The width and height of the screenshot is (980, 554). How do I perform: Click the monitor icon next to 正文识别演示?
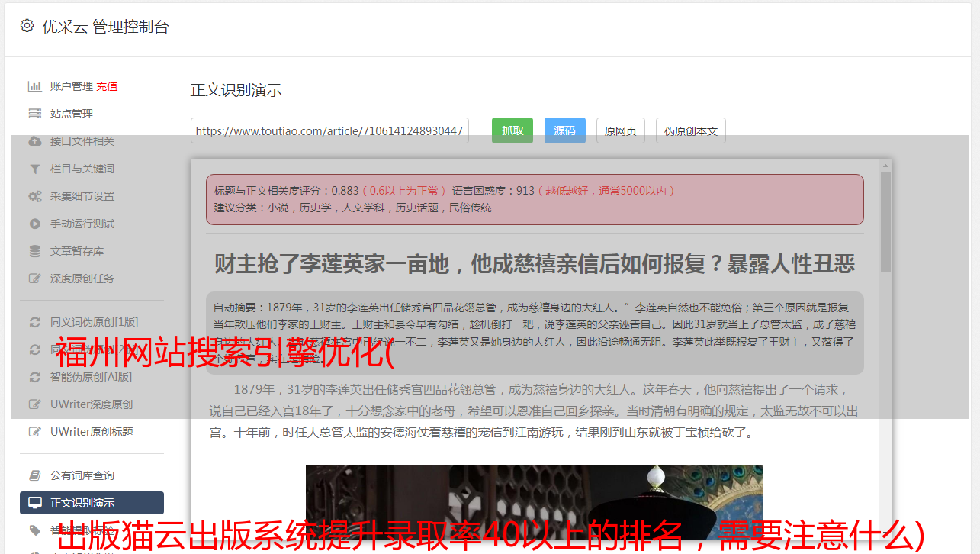click(x=34, y=503)
